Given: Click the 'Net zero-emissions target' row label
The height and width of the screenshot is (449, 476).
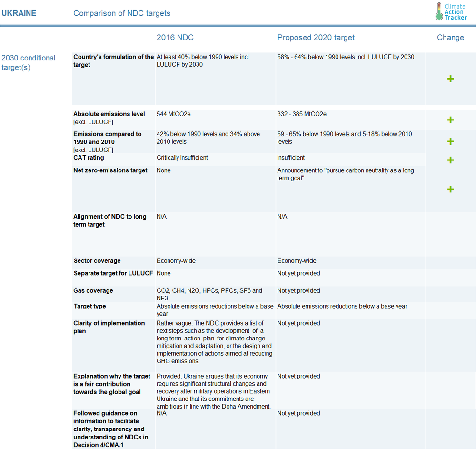Looking at the screenshot, I should pos(110,170).
